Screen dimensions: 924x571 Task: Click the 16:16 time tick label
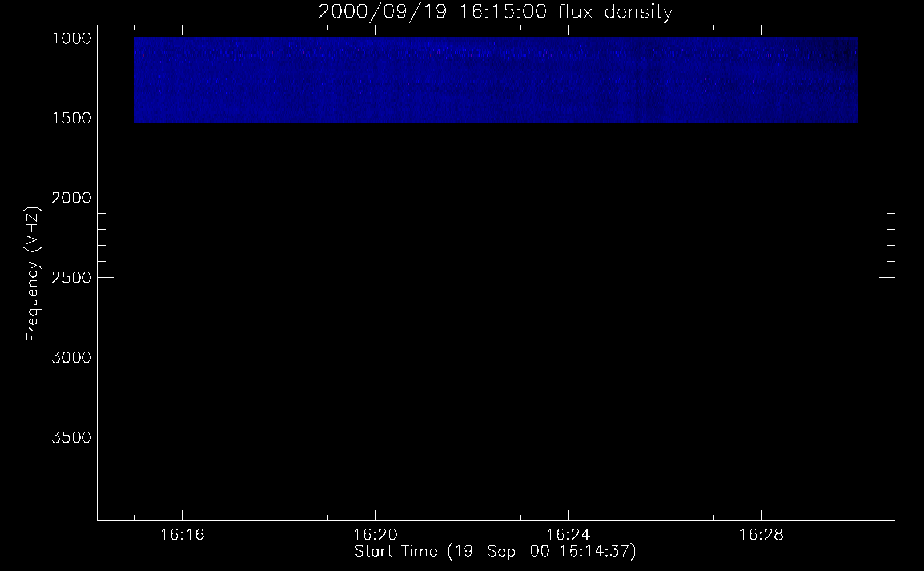182,535
